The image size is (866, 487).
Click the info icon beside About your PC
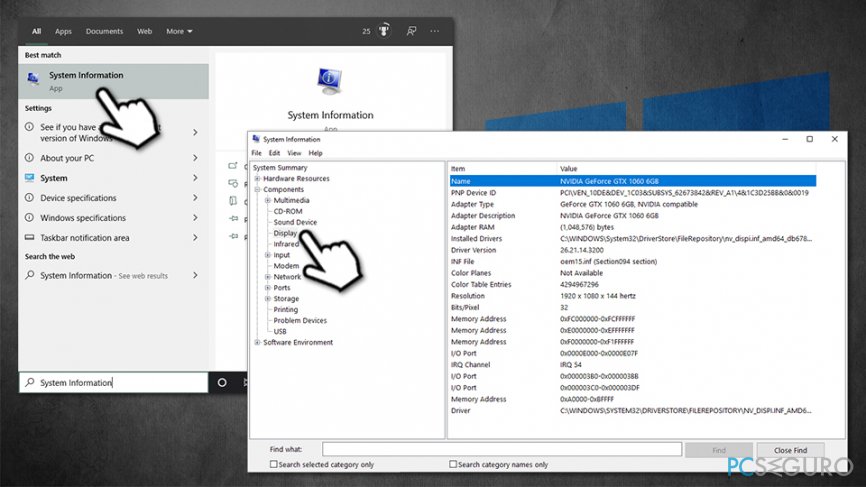[x=30, y=158]
